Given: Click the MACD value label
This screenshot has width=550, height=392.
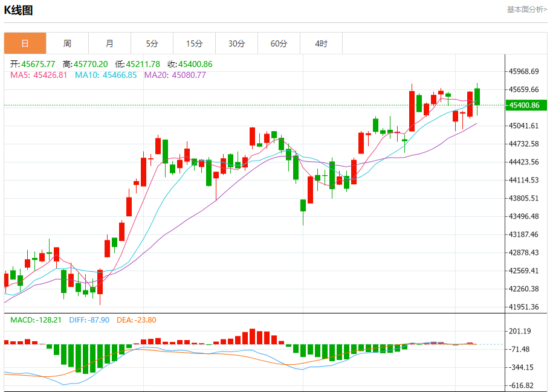Looking at the screenshot, I should [36, 320].
